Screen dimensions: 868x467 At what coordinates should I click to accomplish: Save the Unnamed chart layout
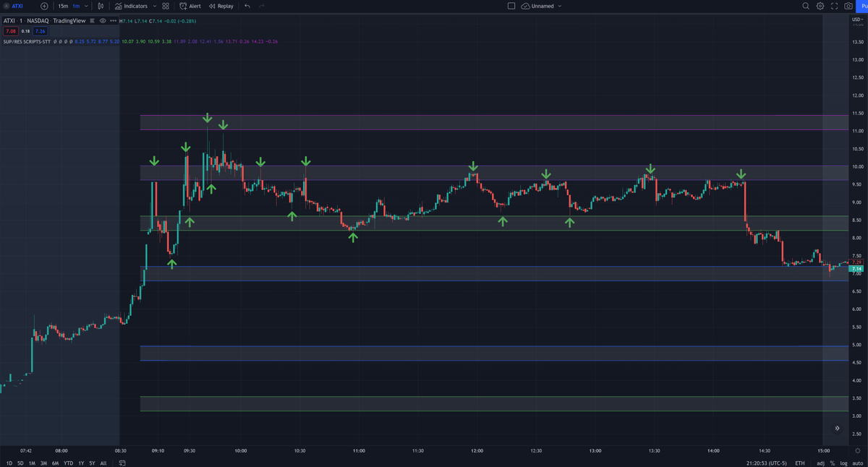click(537, 6)
